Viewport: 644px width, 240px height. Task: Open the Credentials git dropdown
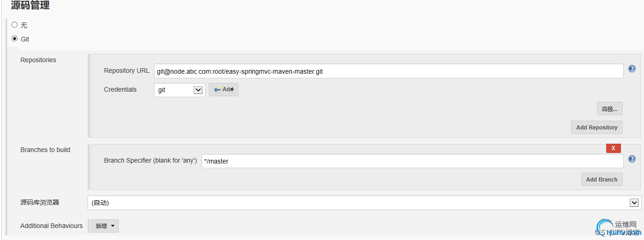(x=180, y=90)
